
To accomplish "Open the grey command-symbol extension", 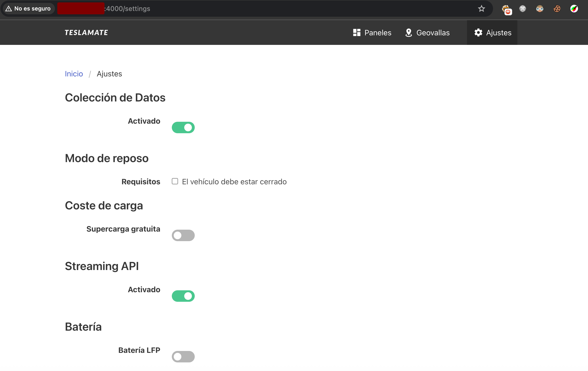I will tap(523, 9).
